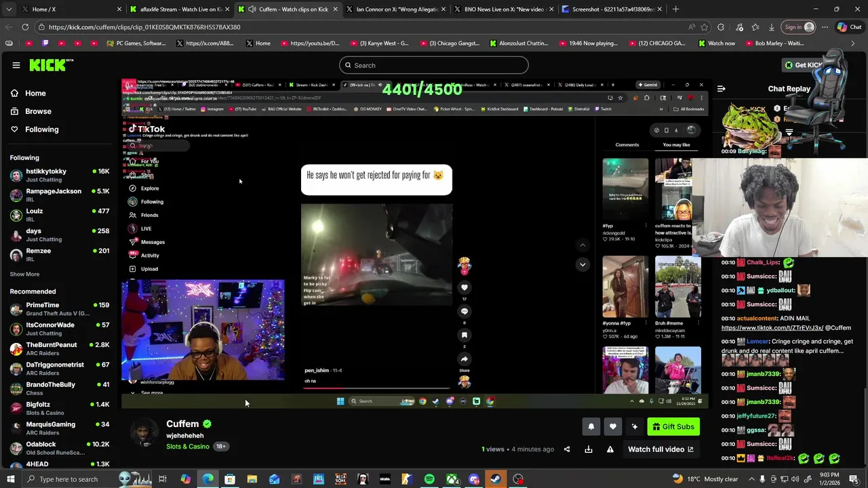Viewport: 868px width, 488px height.
Task: Open the Bob Marley - Waiti bookmark
Action: [774, 43]
